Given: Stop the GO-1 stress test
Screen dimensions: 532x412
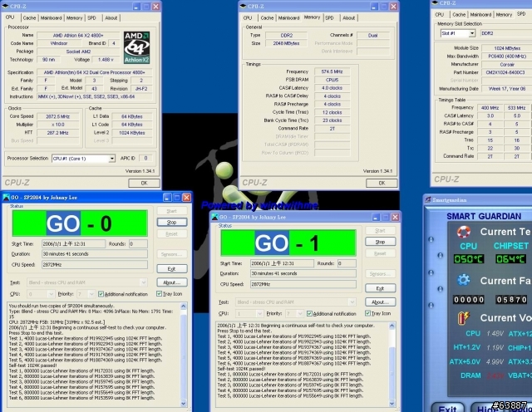Looking at the screenshot, I should [381, 242].
